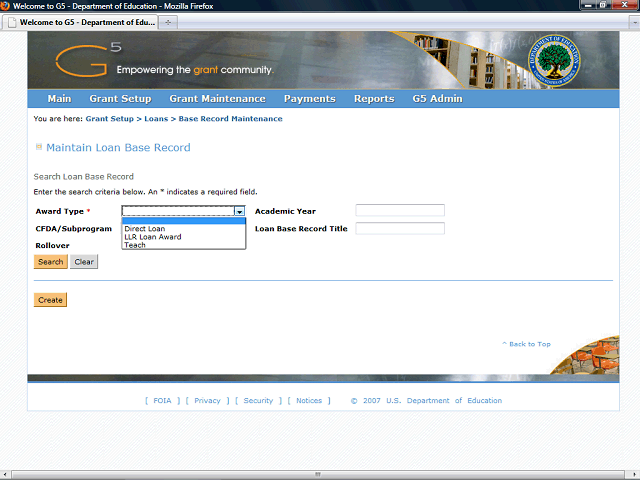The width and height of the screenshot is (640, 480).
Task: Click the Department of Education seal
Action: 554,60
